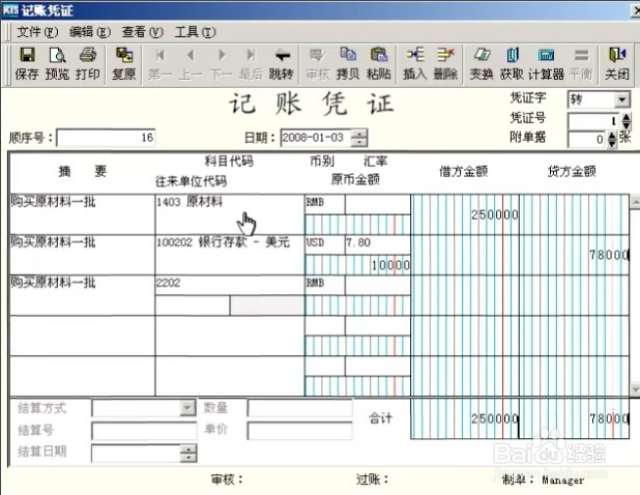Open the 查看(V) menu
The height and width of the screenshot is (495, 640).
142,32
